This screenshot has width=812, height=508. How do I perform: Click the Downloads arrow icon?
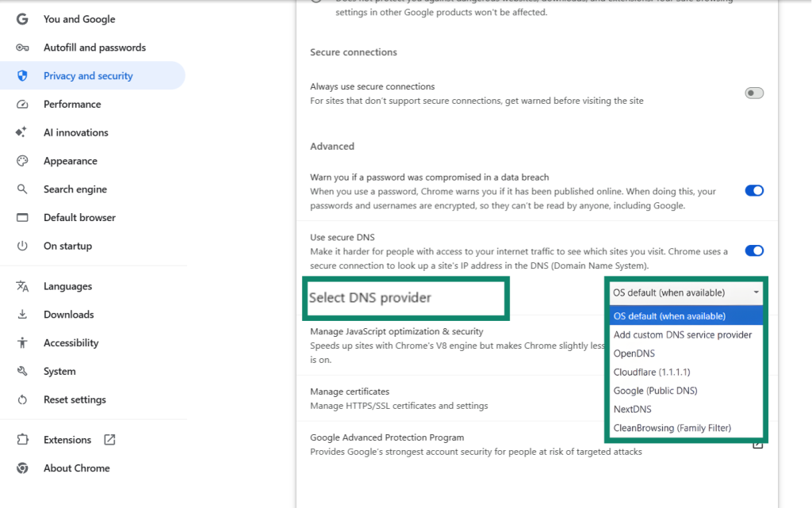point(23,314)
